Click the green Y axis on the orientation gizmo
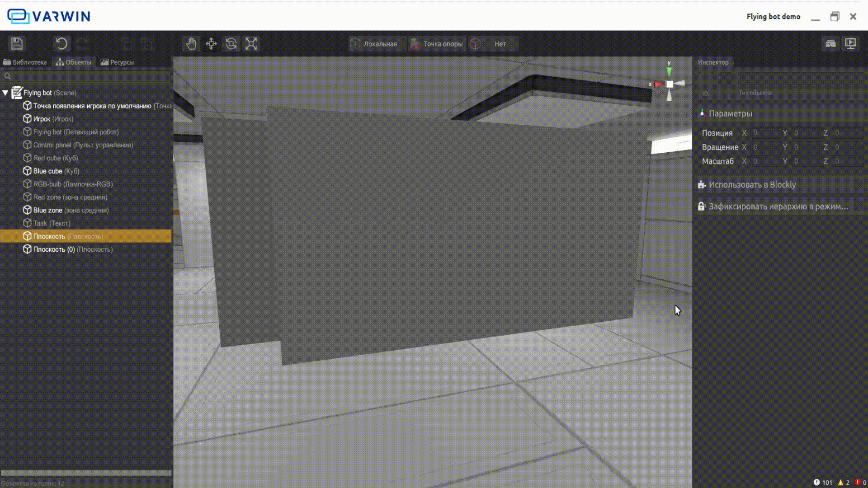Screen dimensions: 868x488 tap(669, 72)
